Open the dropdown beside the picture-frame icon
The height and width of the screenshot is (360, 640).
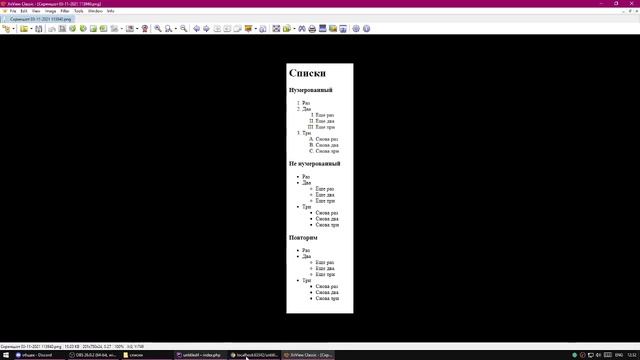click(x=137, y=29)
